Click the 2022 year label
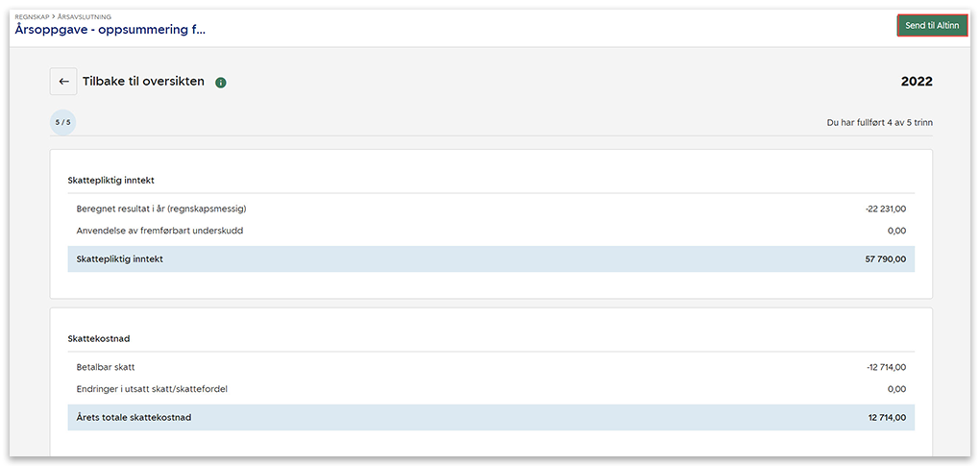 pyautogui.click(x=916, y=82)
